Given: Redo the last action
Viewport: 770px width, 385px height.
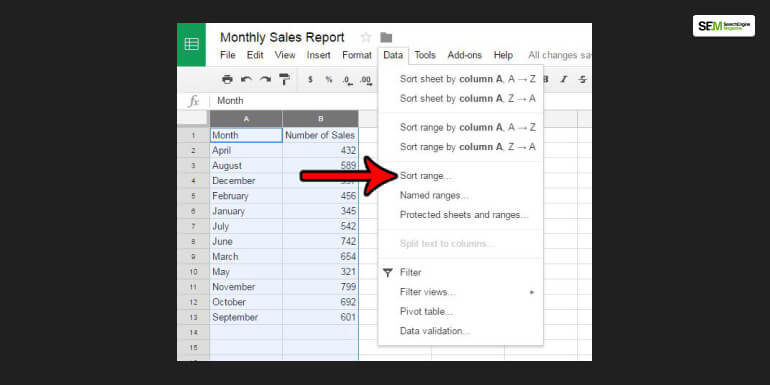Looking at the screenshot, I should [x=265, y=80].
